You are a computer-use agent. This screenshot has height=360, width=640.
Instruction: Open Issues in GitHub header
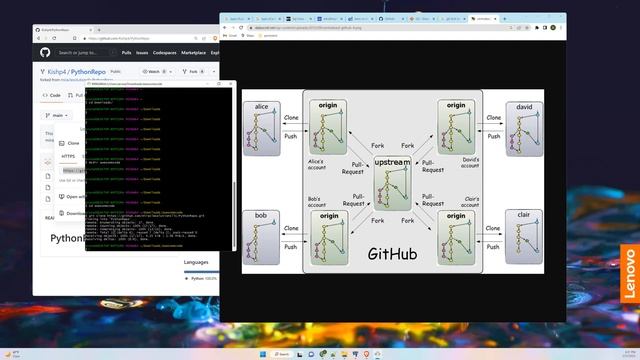(x=142, y=53)
